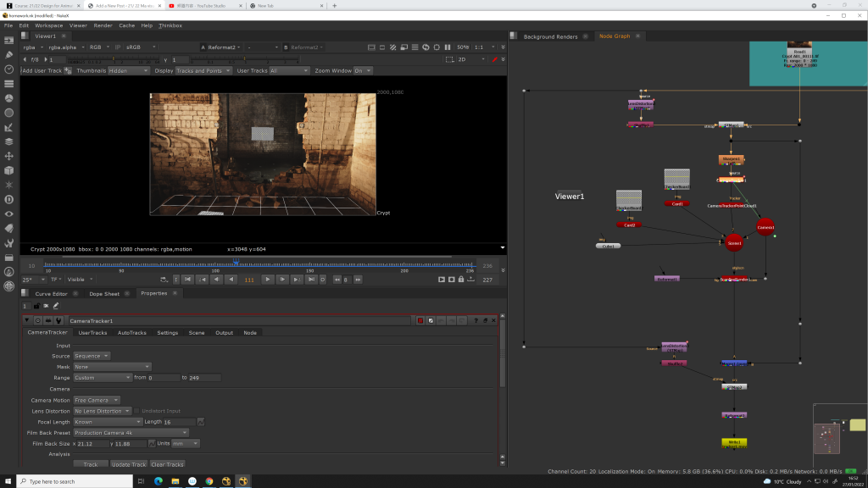Open the Camera Motion dropdown
Screen dimensions: 868x488
pos(97,400)
